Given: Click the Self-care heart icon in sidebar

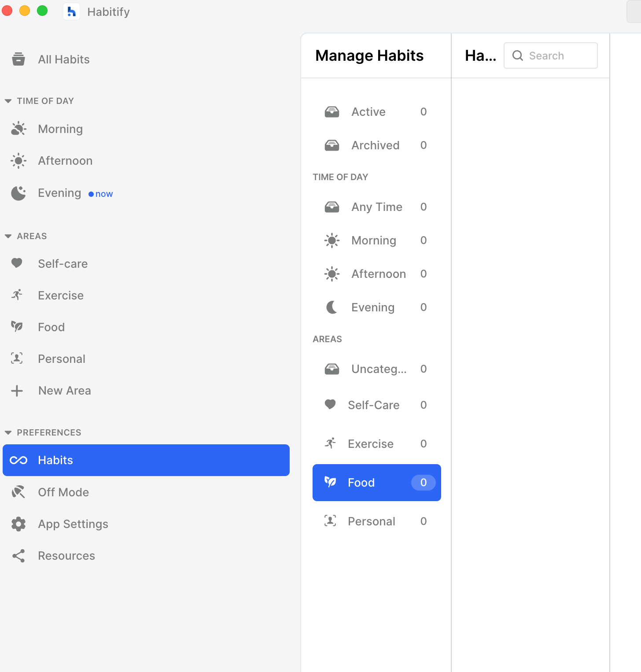Looking at the screenshot, I should pyautogui.click(x=17, y=263).
